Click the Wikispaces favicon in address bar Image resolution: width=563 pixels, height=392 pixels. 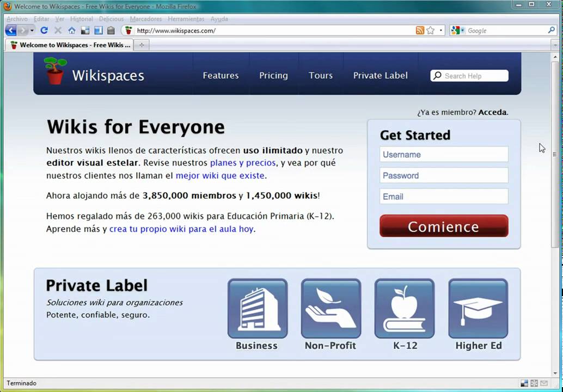pos(128,30)
